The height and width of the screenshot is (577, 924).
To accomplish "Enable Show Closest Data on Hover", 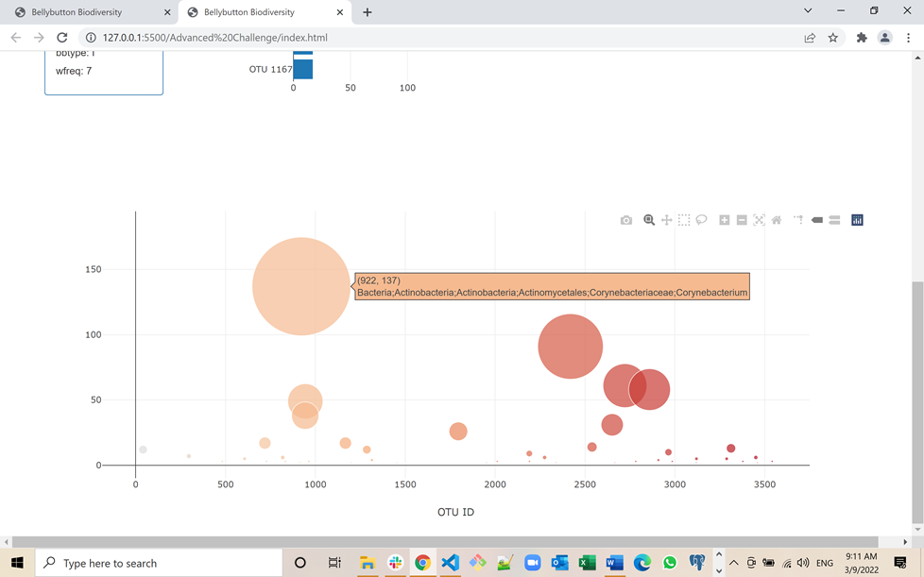I will pyautogui.click(x=814, y=219).
